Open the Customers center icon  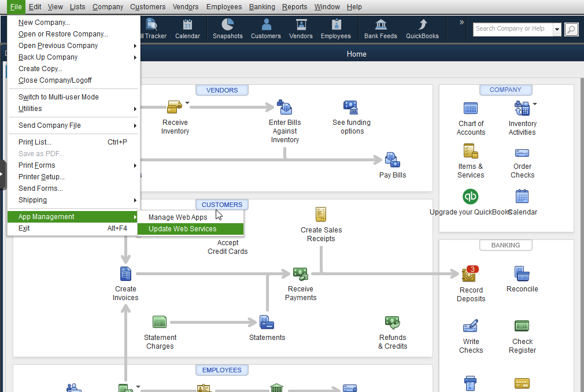tap(265, 29)
